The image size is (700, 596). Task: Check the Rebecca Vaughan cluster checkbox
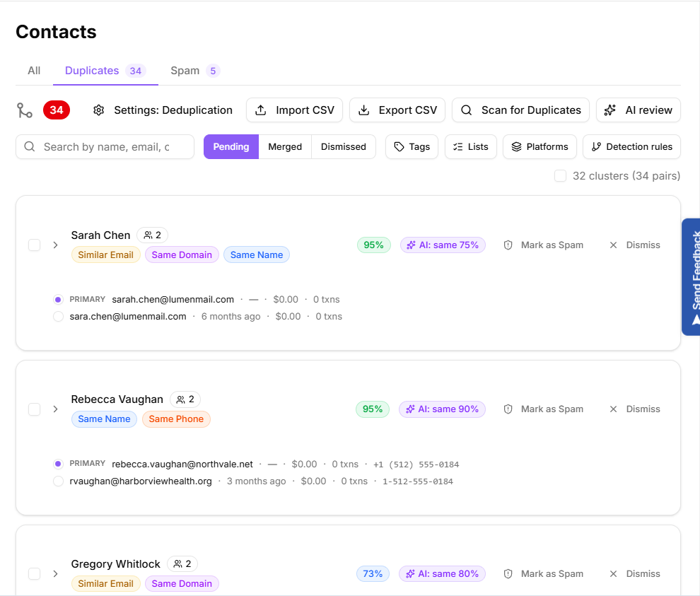(x=35, y=409)
